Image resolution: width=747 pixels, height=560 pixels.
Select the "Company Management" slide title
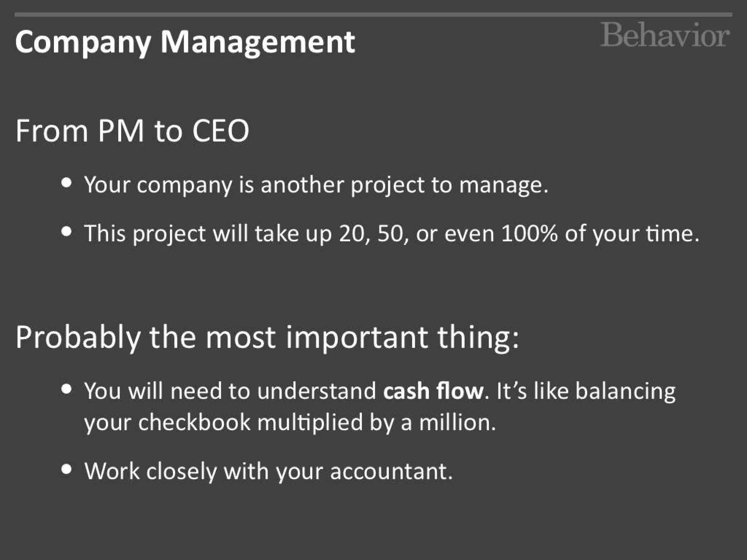(x=185, y=42)
